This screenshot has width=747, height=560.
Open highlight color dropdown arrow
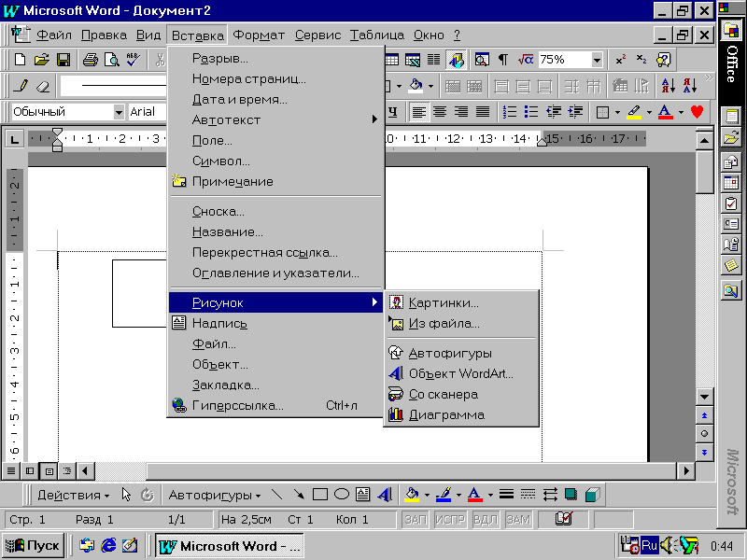click(649, 112)
